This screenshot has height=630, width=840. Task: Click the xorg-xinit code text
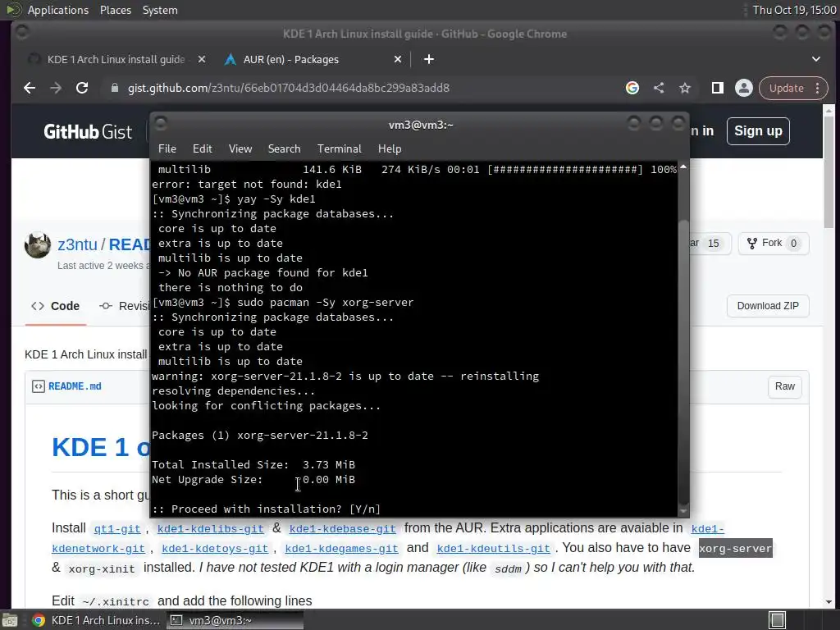(x=102, y=568)
